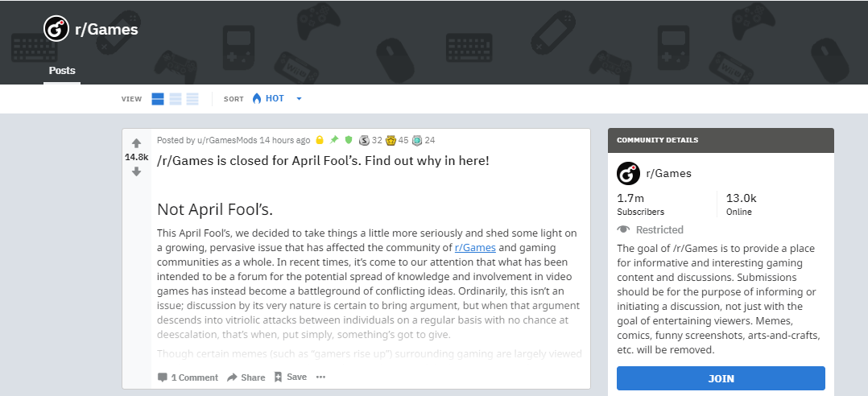The image size is (868, 396).
Task: Follow the r/Games link in post body
Action: point(475,247)
